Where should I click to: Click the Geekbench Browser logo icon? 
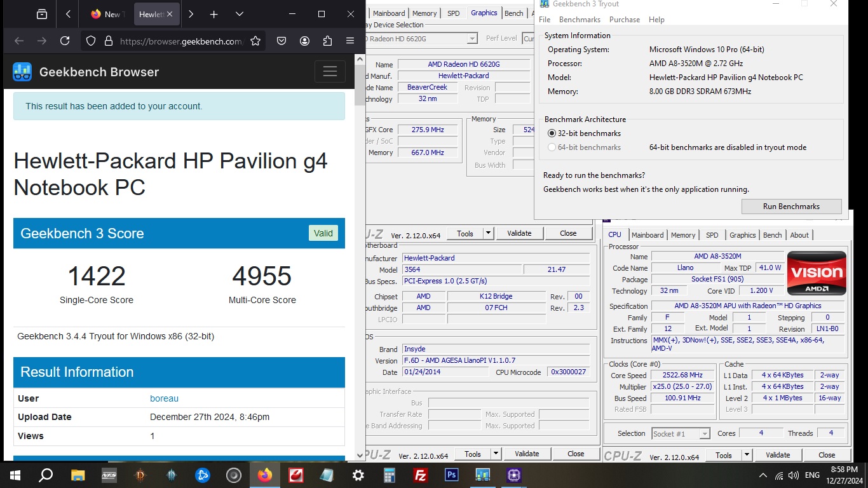[x=22, y=72]
